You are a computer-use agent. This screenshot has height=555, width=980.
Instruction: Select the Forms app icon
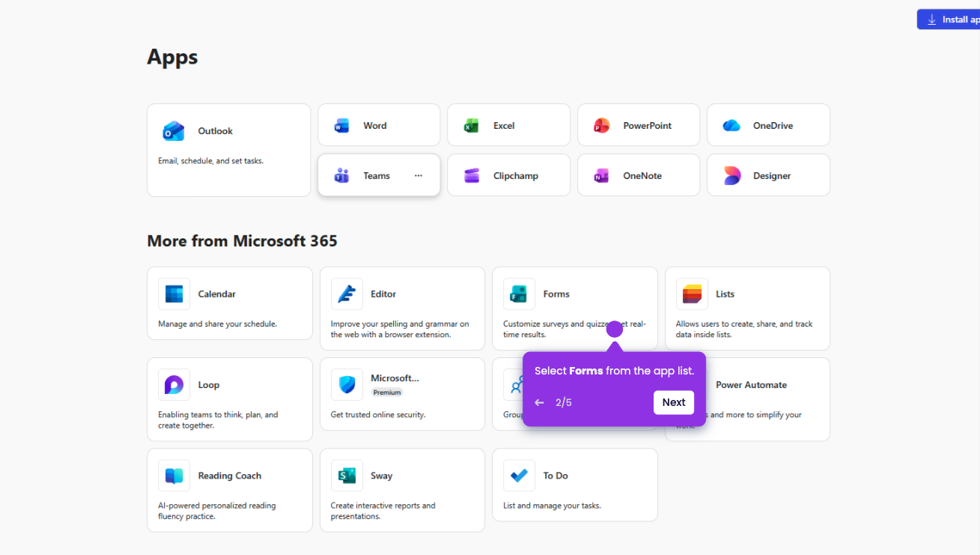tap(519, 294)
